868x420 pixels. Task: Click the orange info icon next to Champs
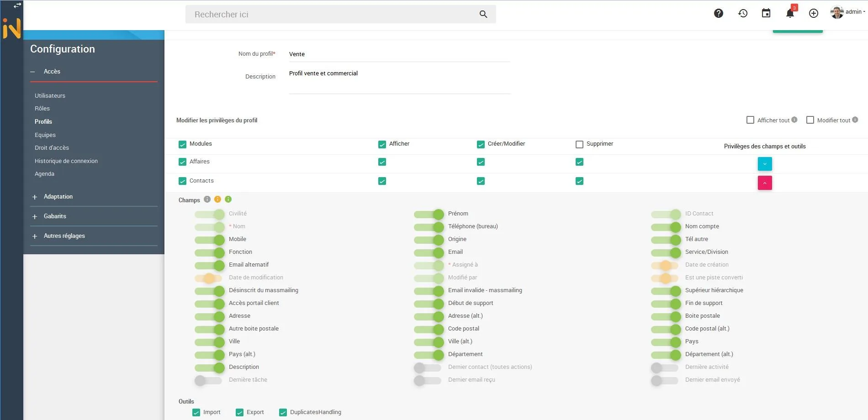[217, 199]
